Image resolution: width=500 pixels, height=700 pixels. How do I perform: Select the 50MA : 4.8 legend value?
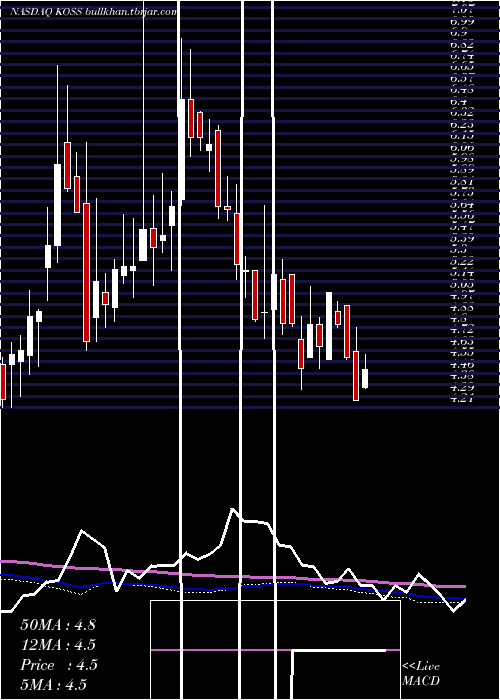point(58,625)
